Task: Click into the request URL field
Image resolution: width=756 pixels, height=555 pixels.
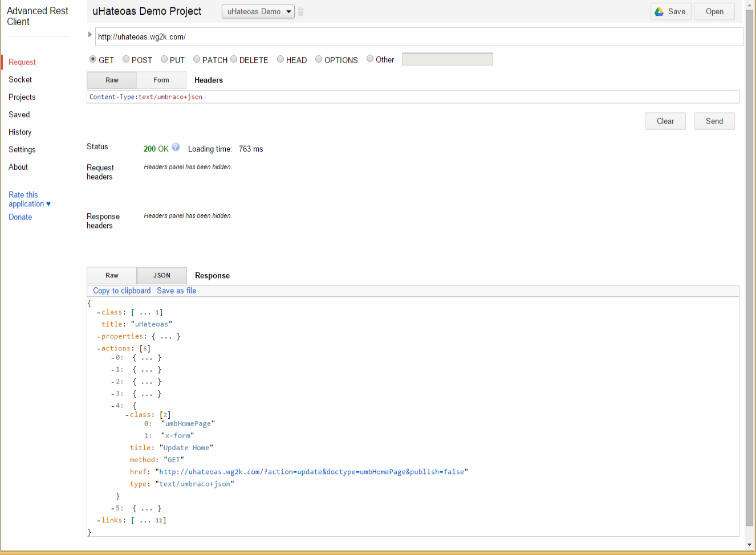Action: (419, 36)
